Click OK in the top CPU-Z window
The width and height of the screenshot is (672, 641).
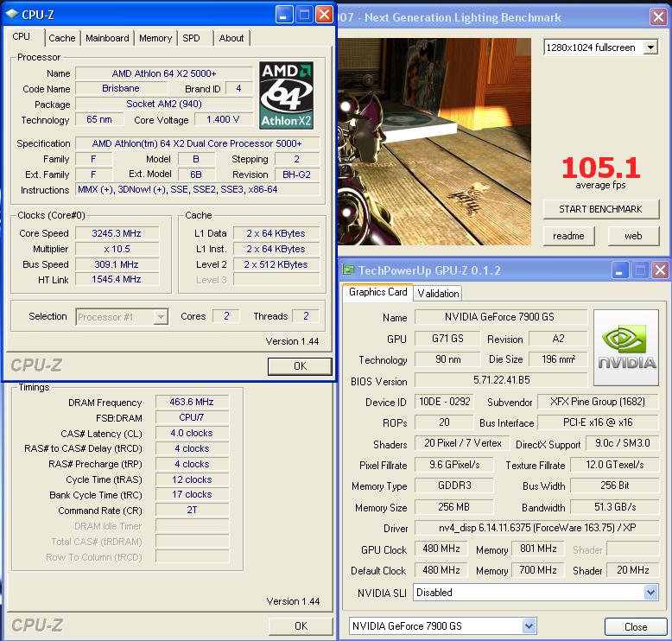pyautogui.click(x=300, y=366)
